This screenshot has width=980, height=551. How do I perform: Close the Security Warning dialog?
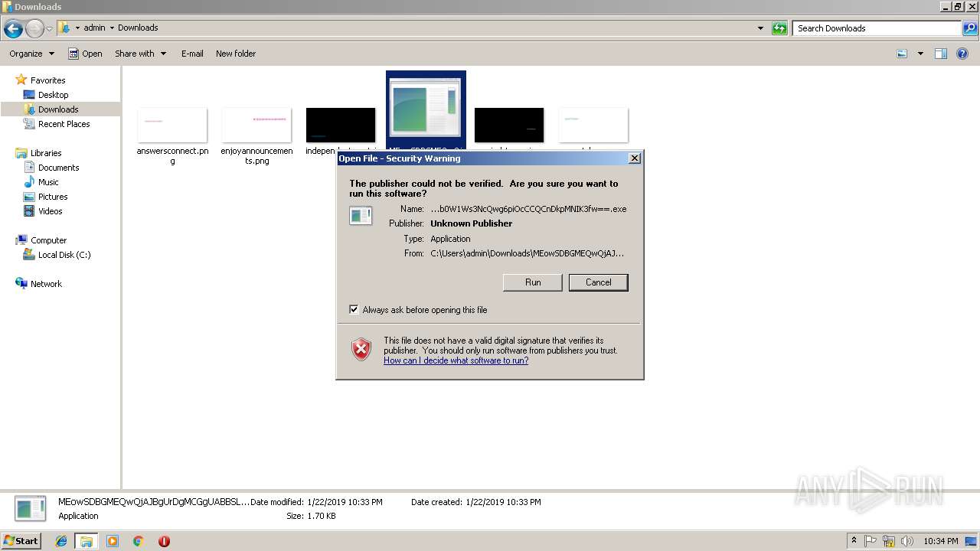634,158
